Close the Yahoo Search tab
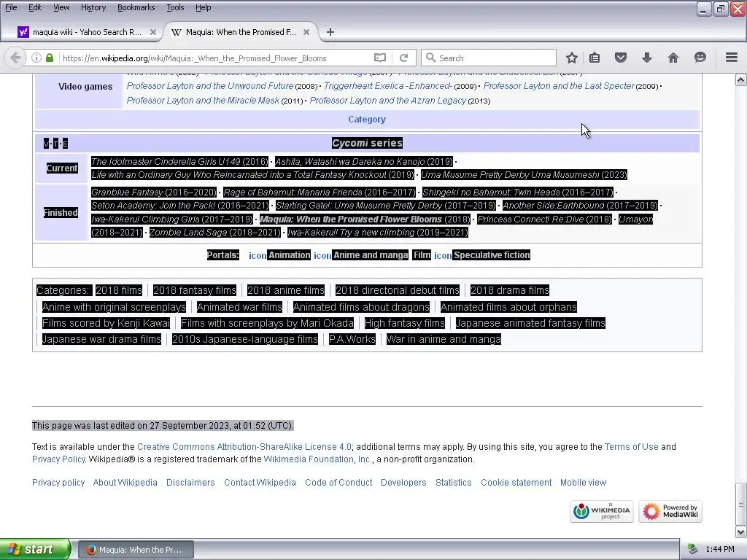The height and width of the screenshot is (560, 747). (153, 32)
